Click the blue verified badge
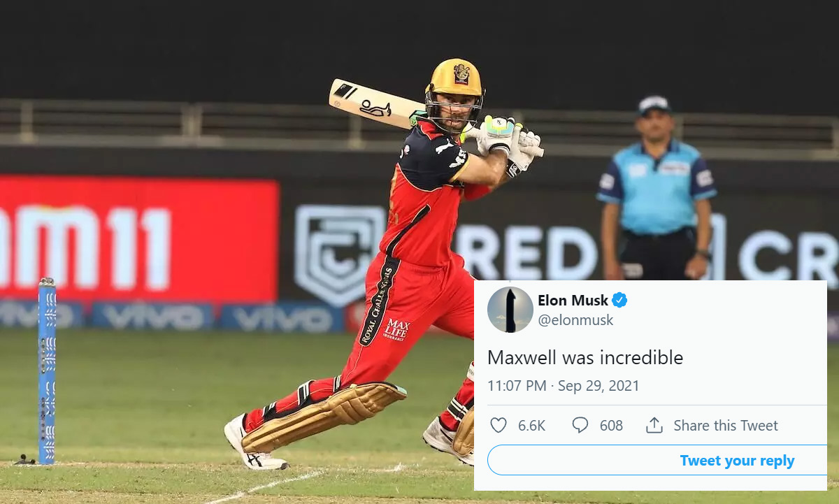The height and width of the screenshot is (504, 839). click(x=619, y=301)
